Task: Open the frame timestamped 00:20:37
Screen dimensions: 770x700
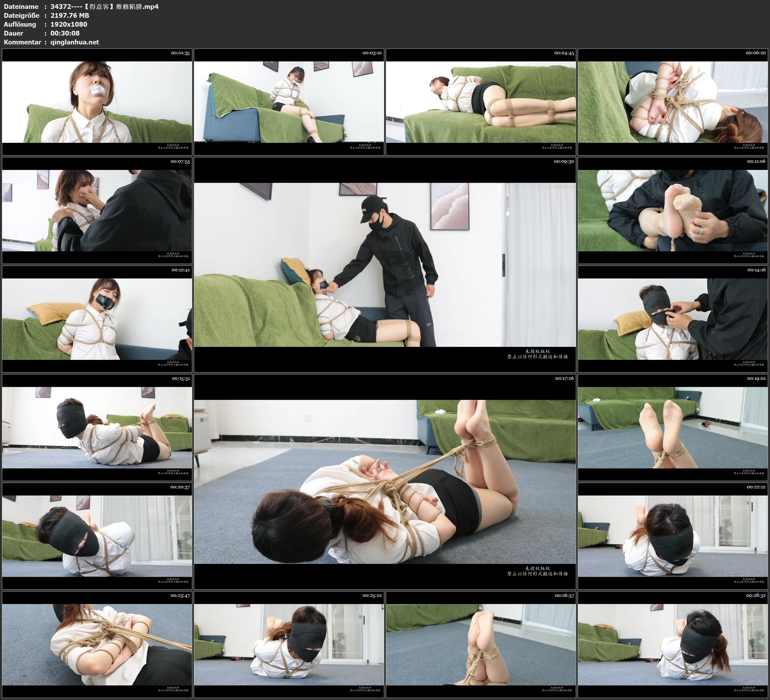Action: 97,536
